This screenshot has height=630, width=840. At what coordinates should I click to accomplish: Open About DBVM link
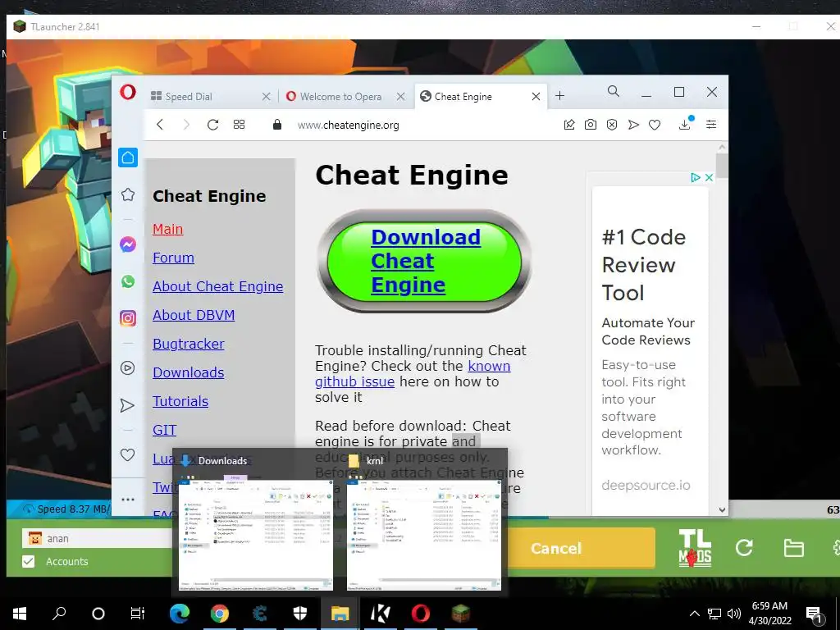point(194,315)
